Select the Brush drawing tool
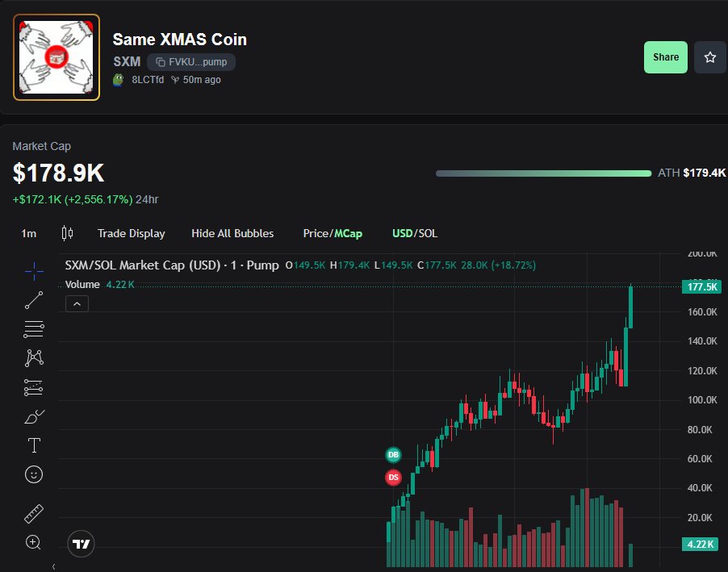The width and height of the screenshot is (728, 572). (x=33, y=415)
